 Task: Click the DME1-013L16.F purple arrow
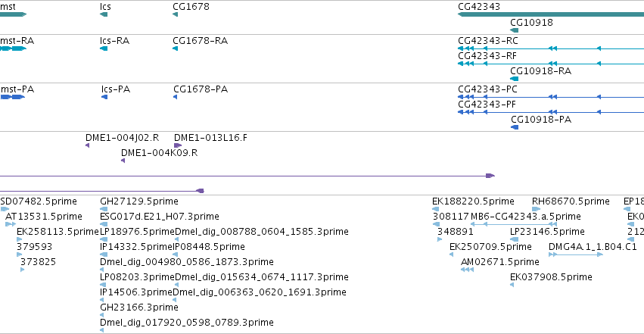[178, 145]
